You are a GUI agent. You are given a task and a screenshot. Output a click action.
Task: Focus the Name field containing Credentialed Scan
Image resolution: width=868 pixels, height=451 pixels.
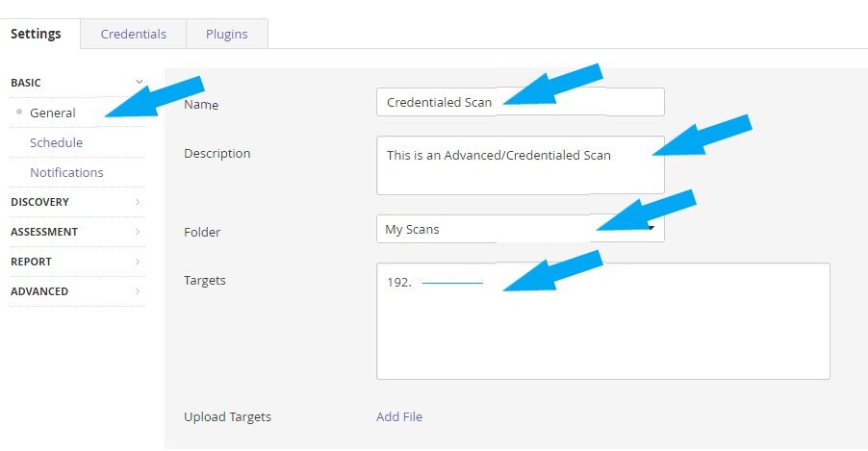[x=520, y=102]
